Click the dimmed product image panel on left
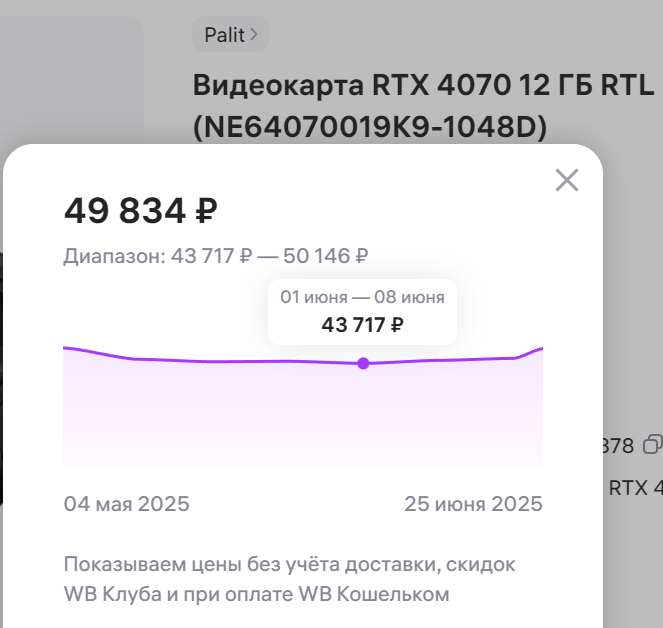 coord(72,80)
